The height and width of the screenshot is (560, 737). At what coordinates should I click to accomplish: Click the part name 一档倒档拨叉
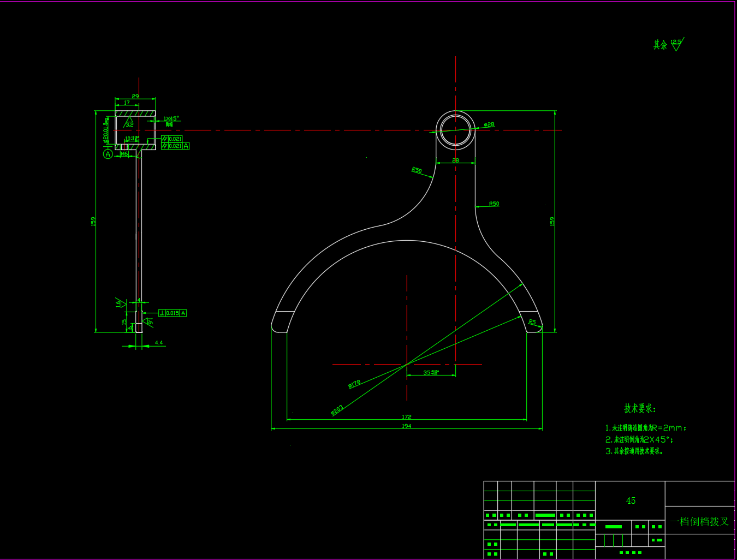click(699, 521)
